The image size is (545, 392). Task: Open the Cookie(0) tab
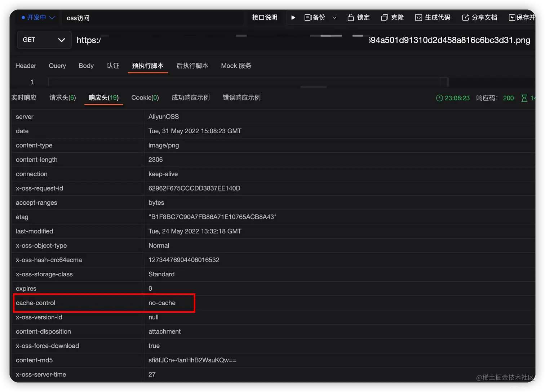pyautogui.click(x=145, y=98)
